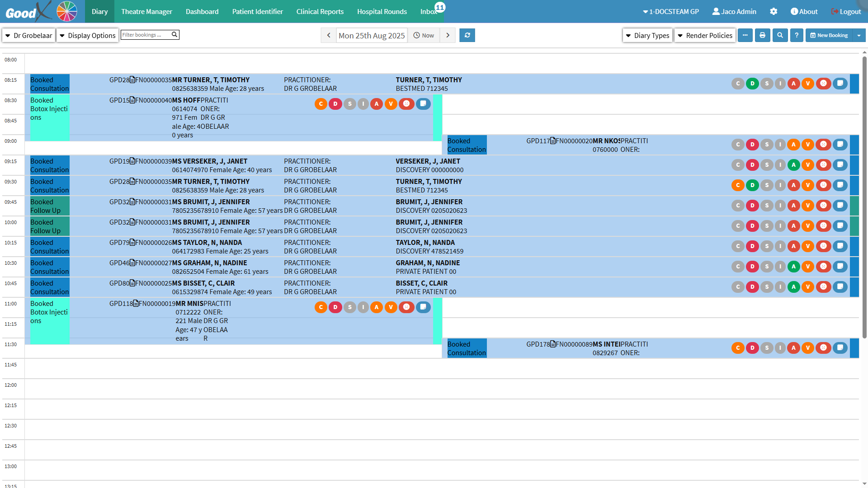The image size is (868, 488).
Task: Click the print diary icon
Action: coord(762,35)
